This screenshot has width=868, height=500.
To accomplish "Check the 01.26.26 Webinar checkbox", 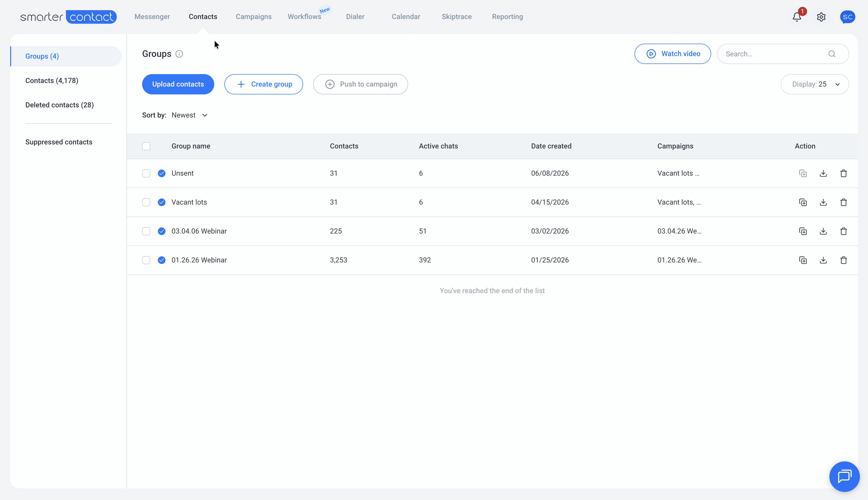I will [146, 260].
